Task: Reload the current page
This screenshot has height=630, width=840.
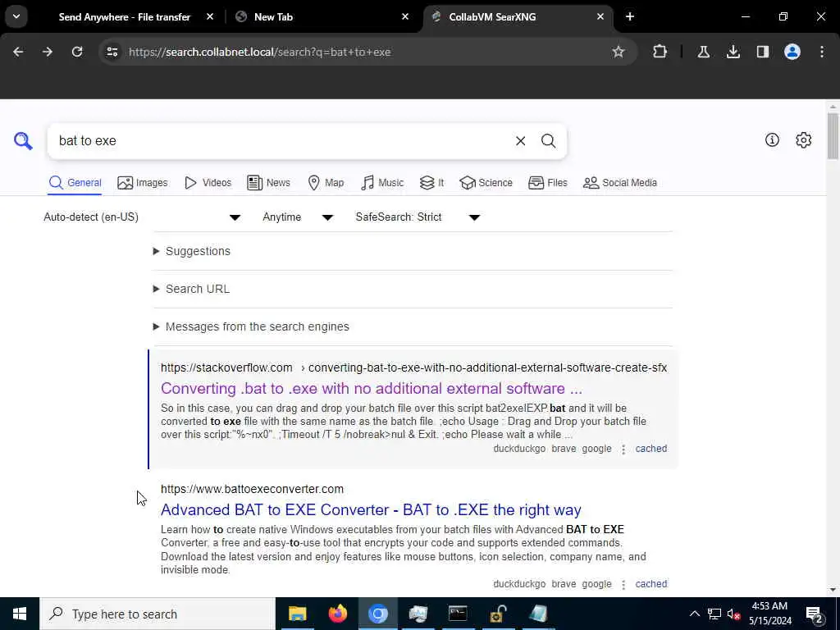Action: (77, 52)
